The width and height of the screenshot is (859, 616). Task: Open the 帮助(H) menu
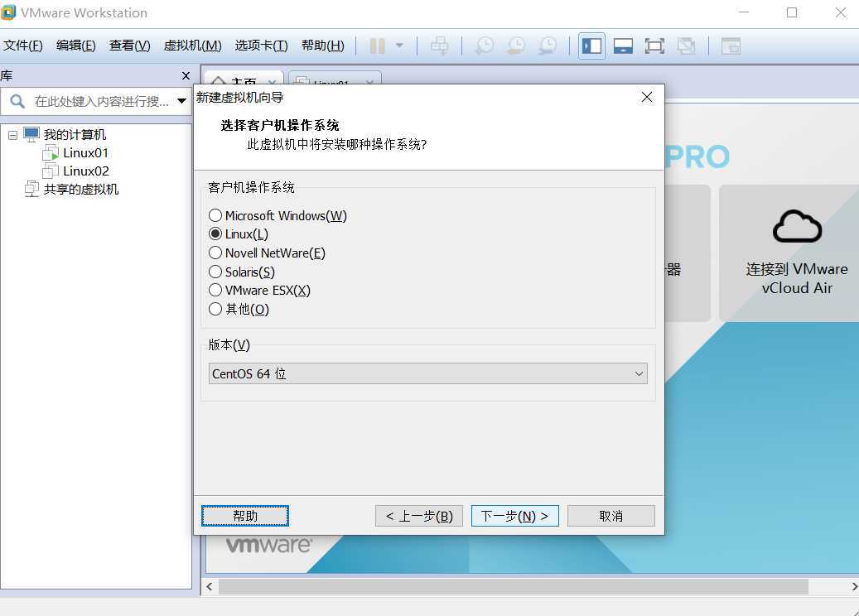(x=323, y=46)
